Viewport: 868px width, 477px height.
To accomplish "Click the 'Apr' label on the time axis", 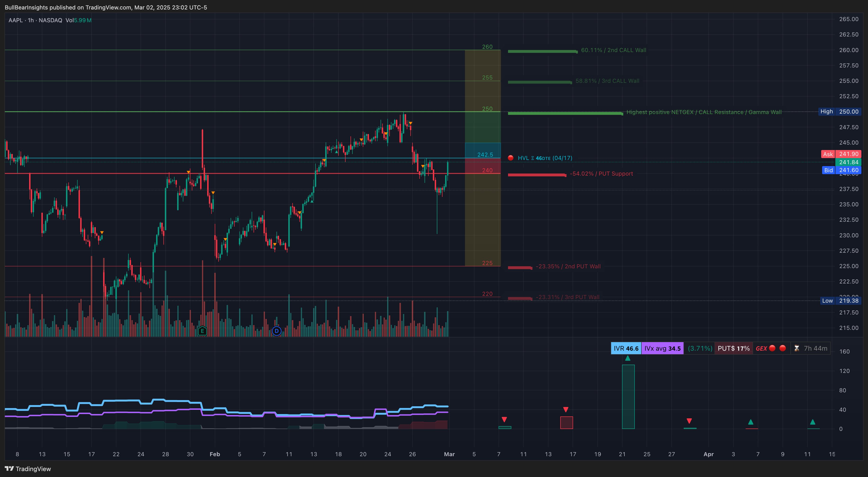I will (x=708, y=454).
